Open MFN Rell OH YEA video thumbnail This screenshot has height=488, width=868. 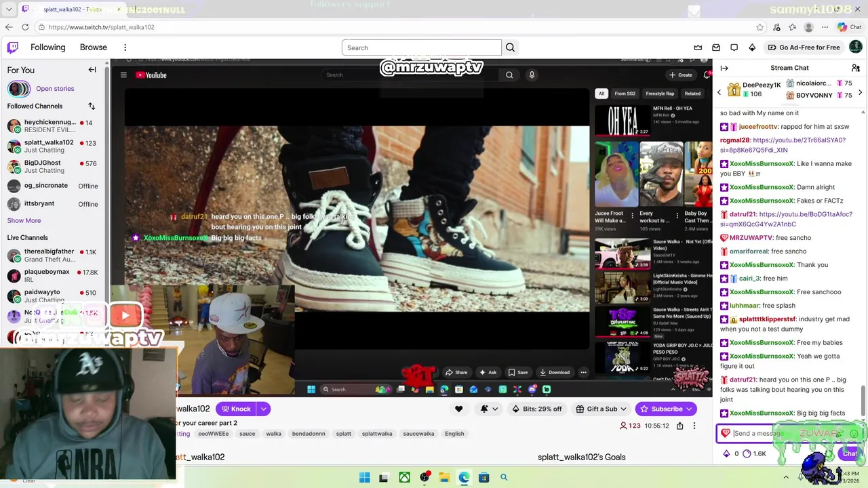[623, 121]
